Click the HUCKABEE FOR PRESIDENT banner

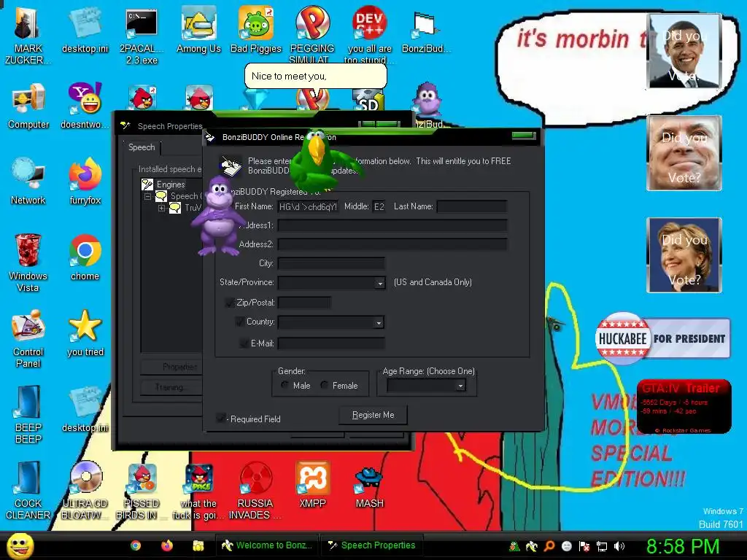click(662, 338)
